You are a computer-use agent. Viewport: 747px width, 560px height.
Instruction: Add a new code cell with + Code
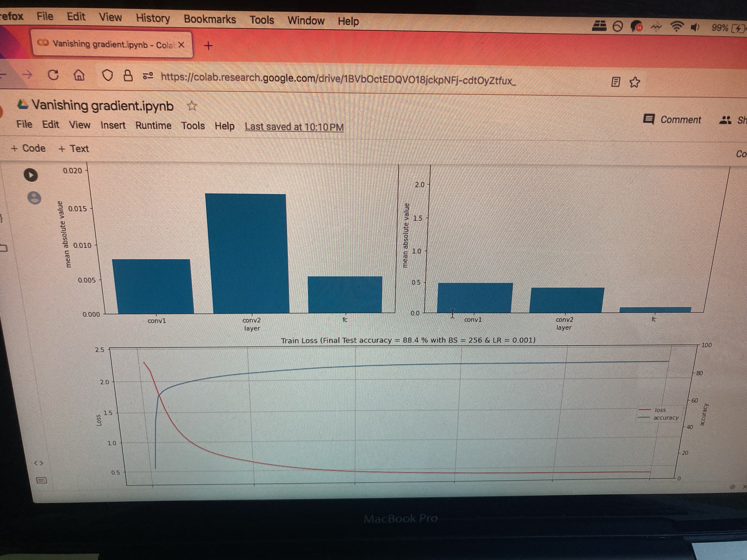click(x=28, y=148)
